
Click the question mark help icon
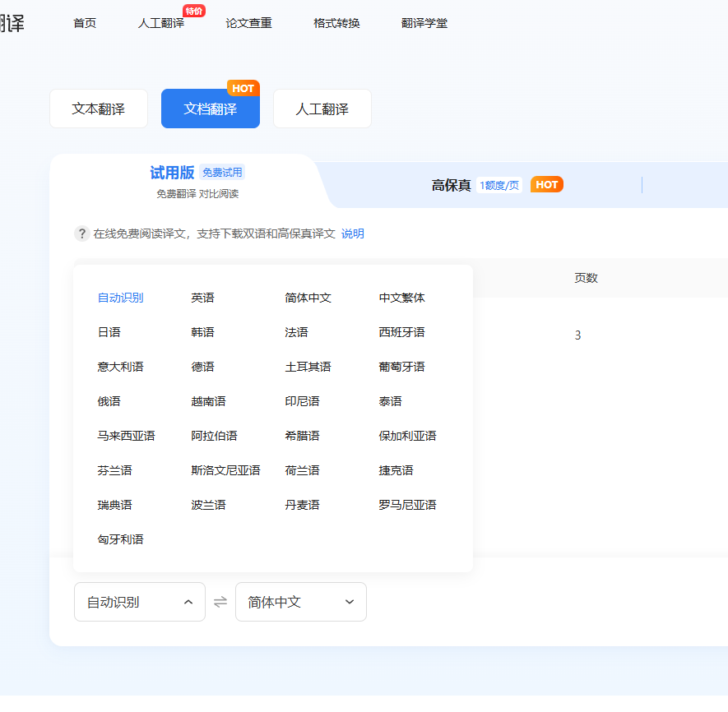[81, 233]
